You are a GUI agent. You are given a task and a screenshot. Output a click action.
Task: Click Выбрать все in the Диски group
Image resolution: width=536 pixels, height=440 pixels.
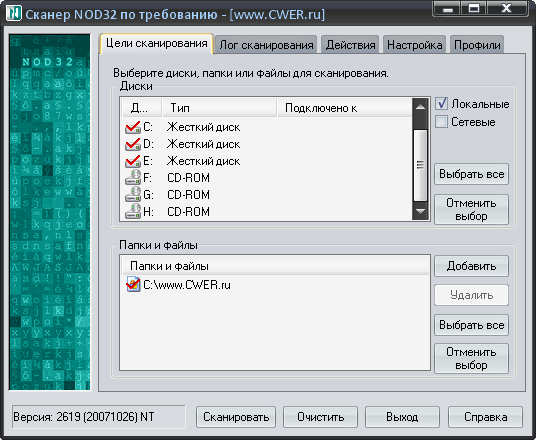[471, 174]
